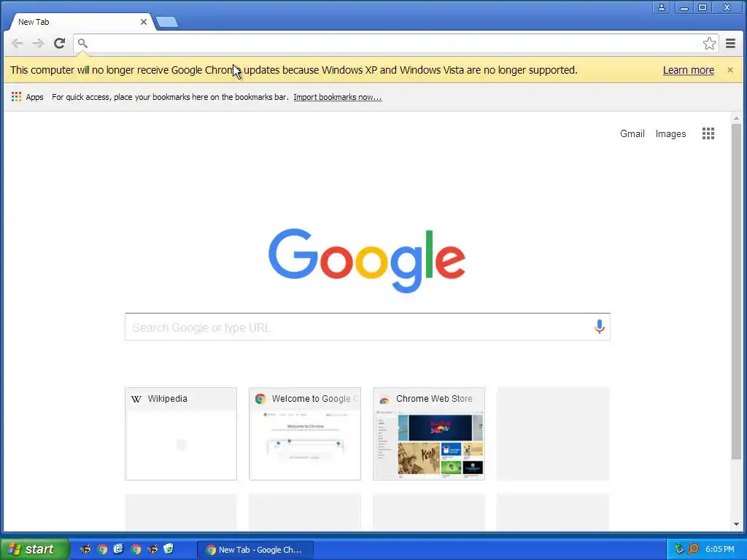
Task: Open the Chrome user profile button
Action: pos(662,7)
